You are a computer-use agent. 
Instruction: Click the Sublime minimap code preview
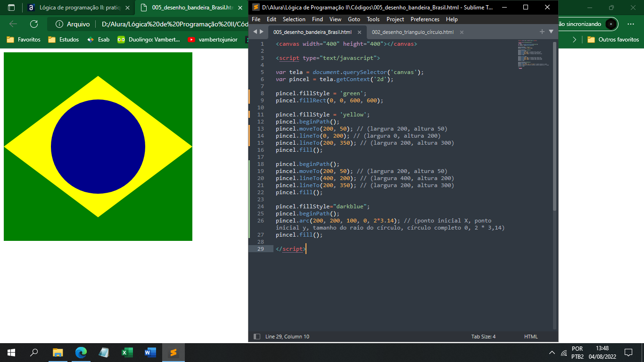click(533, 55)
